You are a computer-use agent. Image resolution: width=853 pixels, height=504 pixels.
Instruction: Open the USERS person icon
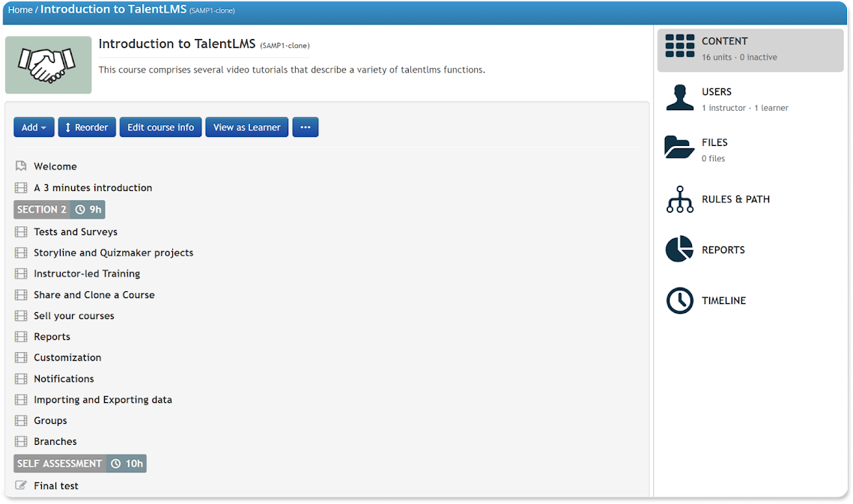pos(680,98)
